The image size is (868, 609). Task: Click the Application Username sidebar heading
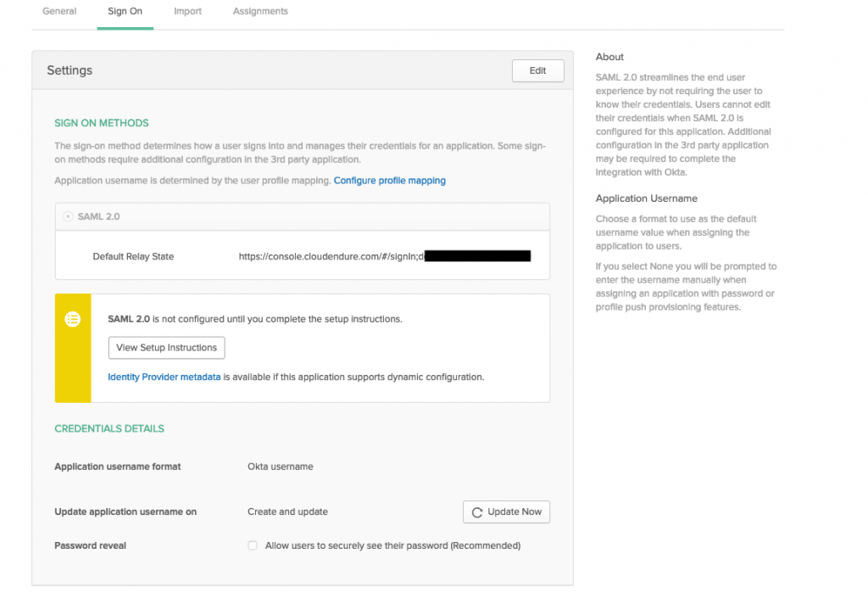pos(647,198)
